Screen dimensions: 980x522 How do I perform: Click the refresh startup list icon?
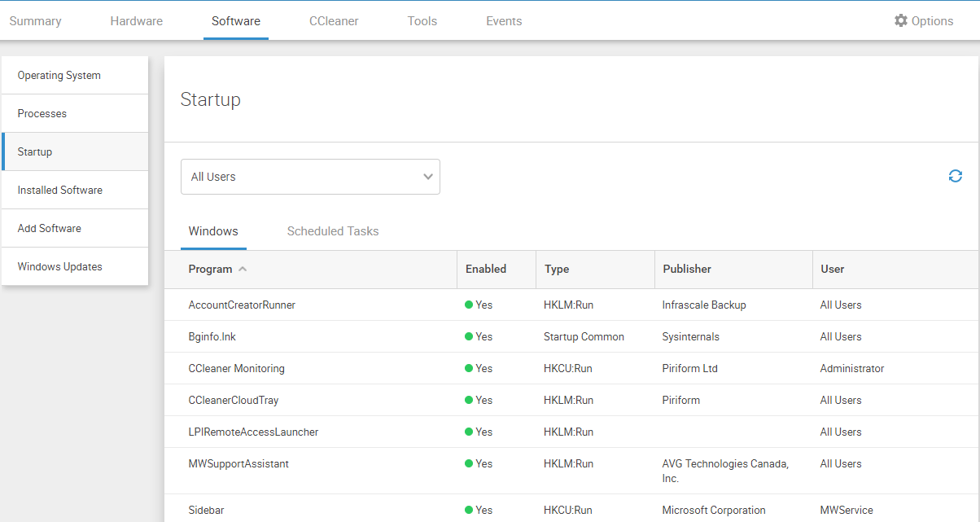955,176
